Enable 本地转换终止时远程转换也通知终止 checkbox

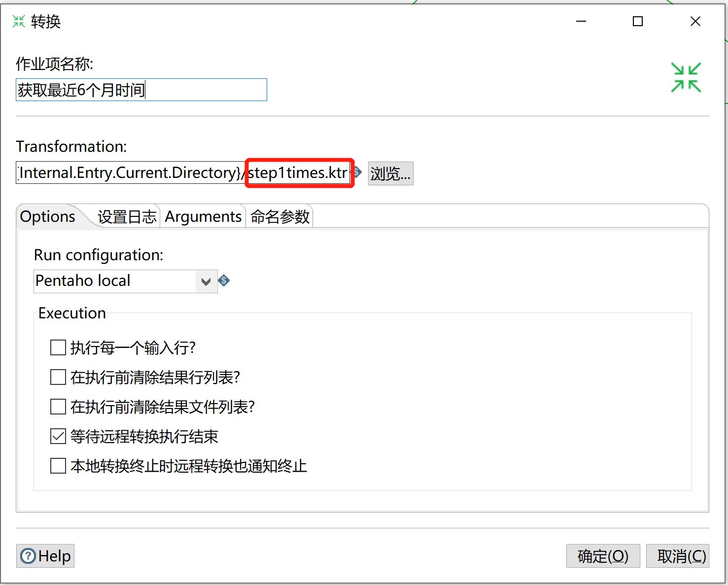(58, 466)
